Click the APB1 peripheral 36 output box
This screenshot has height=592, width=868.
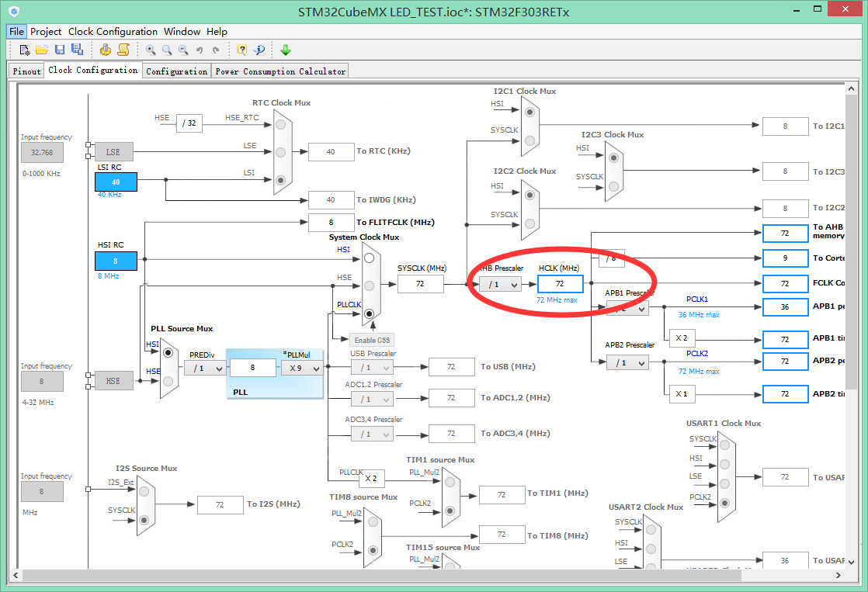785,307
